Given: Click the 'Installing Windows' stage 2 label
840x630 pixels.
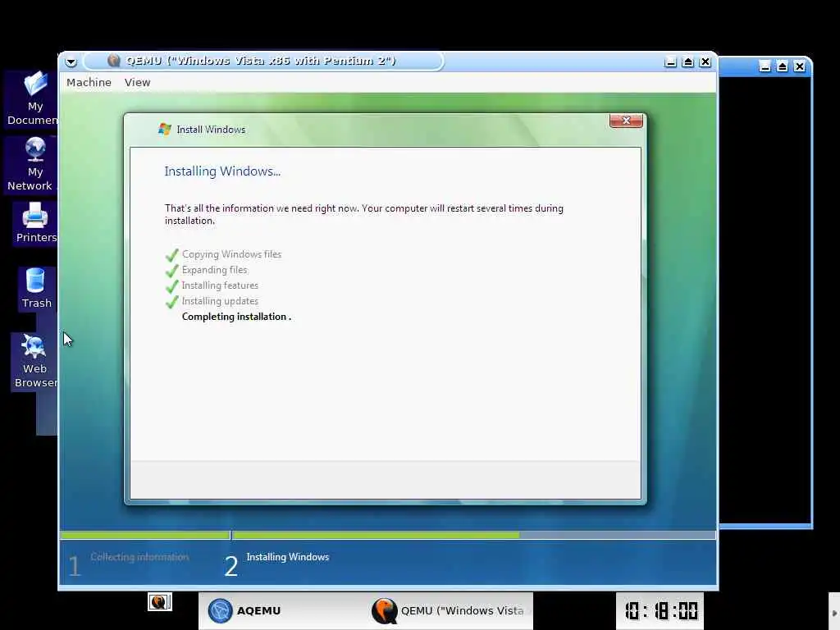Looking at the screenshot, I should (x=288, y=557).
